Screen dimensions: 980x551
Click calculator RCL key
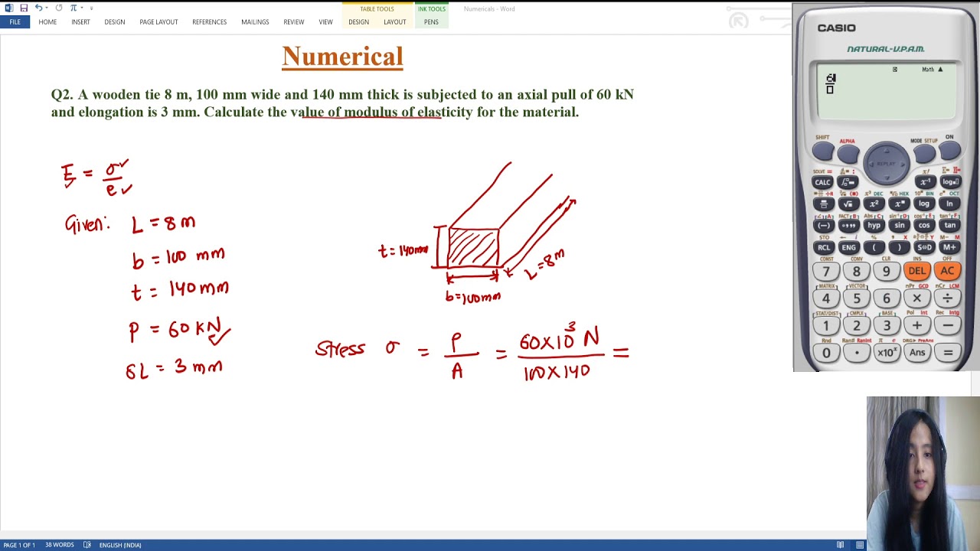tap(823, 248)
